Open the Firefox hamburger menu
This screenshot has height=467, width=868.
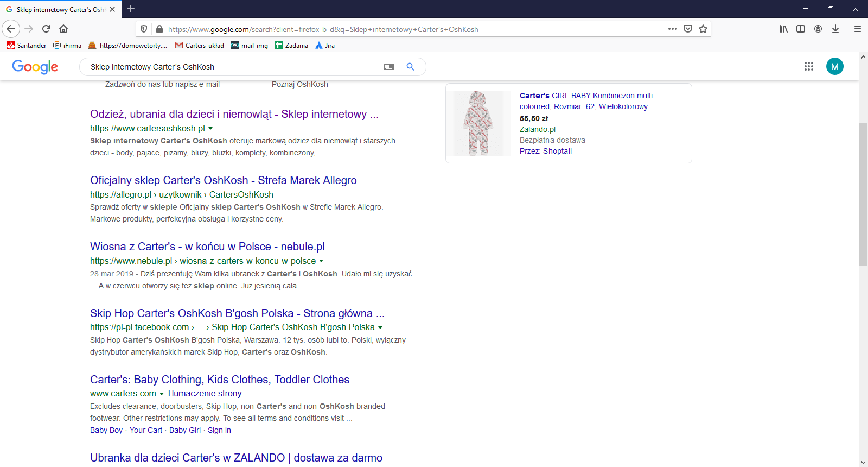pos(857,29)
